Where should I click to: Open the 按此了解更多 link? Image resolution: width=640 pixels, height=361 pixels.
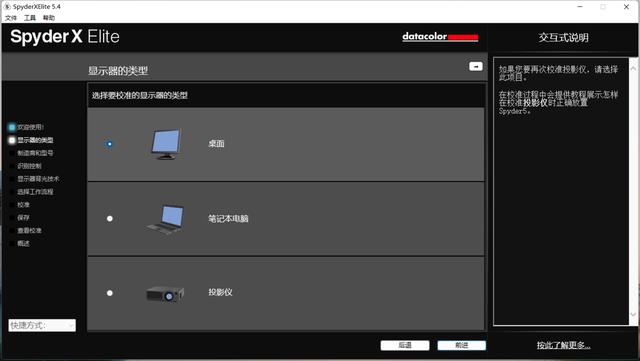[x=563, y=345]
